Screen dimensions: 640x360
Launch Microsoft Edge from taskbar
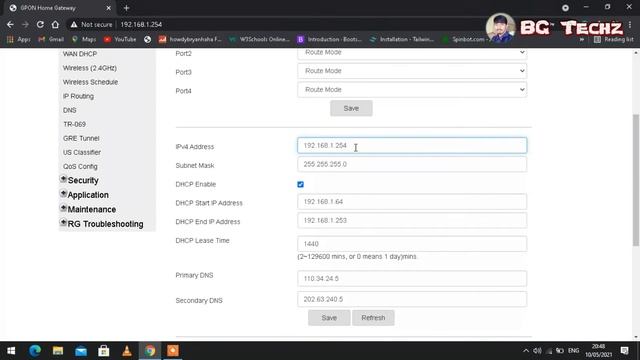[35, 351]
